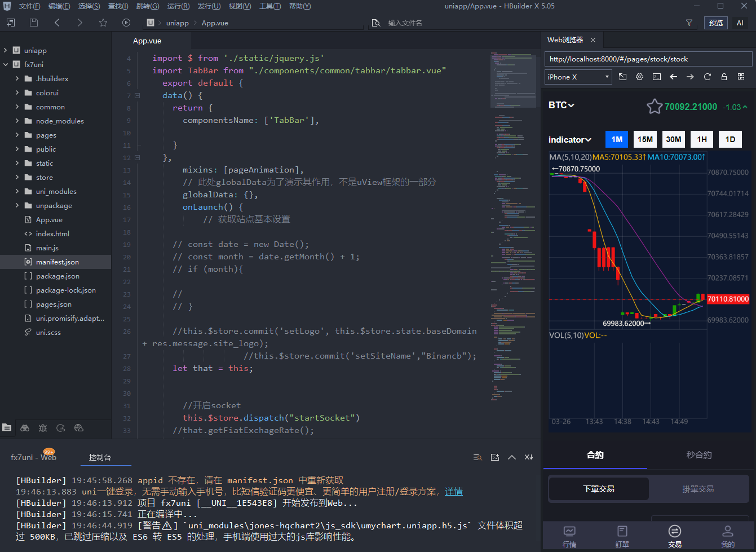Open the debug bug view
The height and width of the screenshot is (552, 756).
pos(43,428)
